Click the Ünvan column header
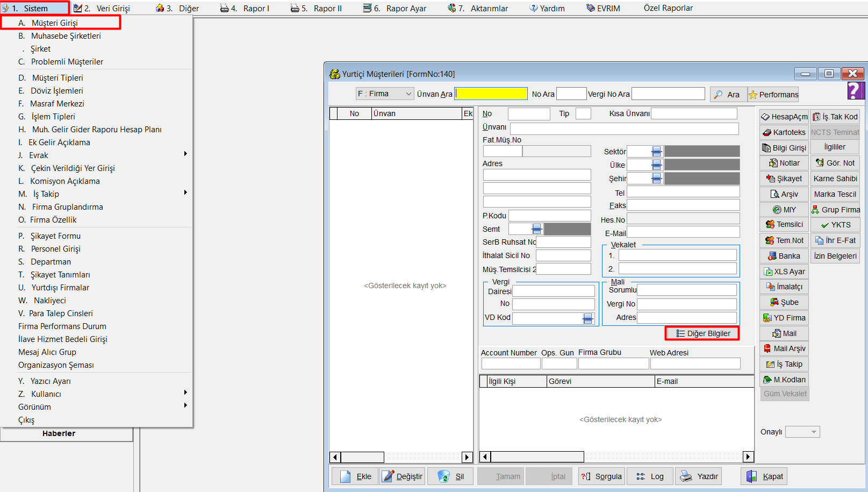This screenshot has height=492, width=868. point(417,113)
